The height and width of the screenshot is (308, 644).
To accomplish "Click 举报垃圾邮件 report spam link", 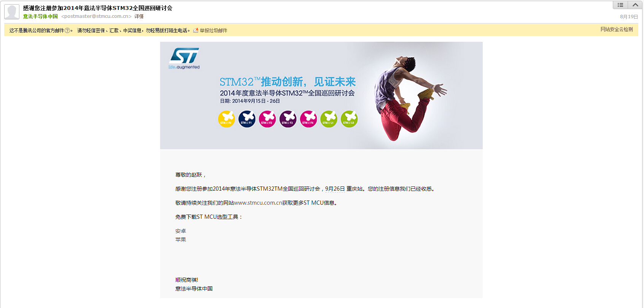I will pos(213,30).
